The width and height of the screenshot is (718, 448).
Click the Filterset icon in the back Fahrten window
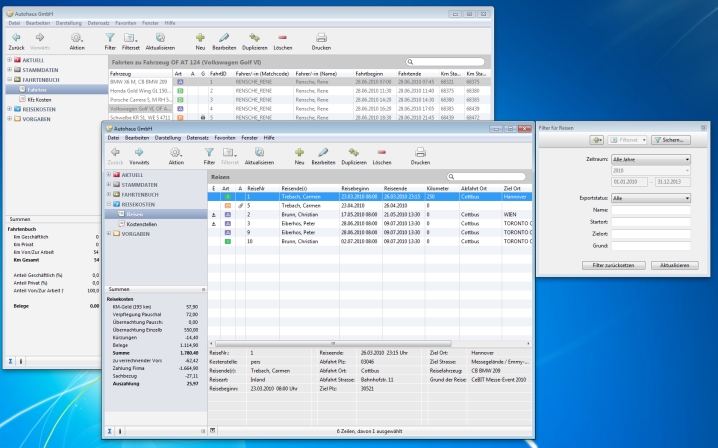[131, 38]
